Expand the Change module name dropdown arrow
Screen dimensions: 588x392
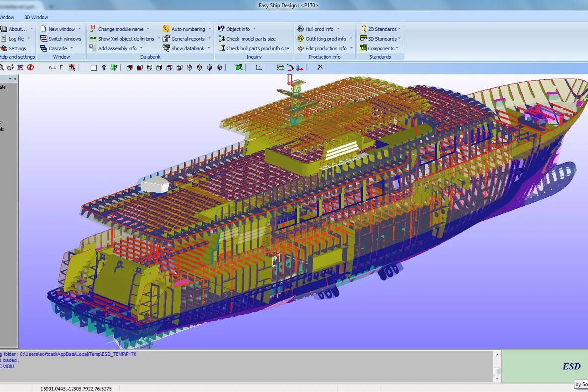[x=148, y=29]
